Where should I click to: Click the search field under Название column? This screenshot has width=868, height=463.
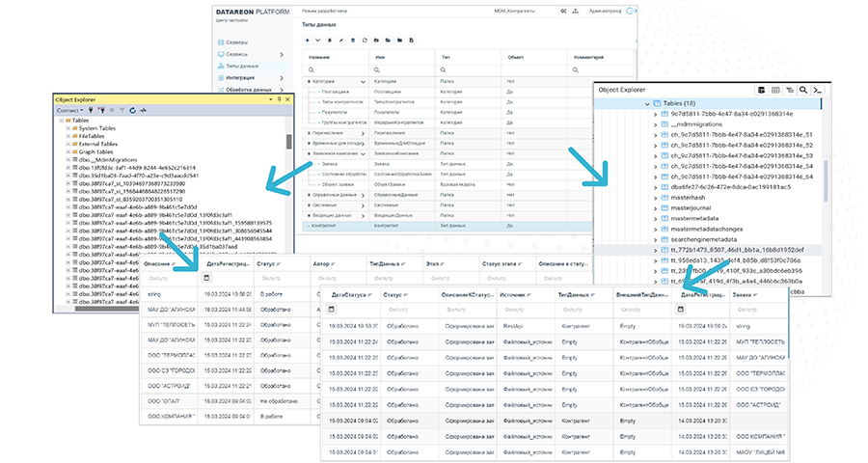[x=333, y=70]
